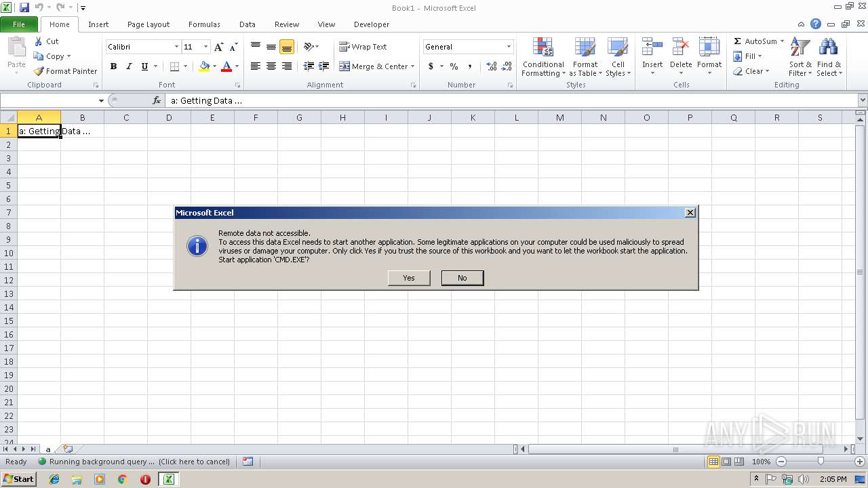Switch to the Page Layout tab
This screenshot has height=488, width=868.
point(149,24)
